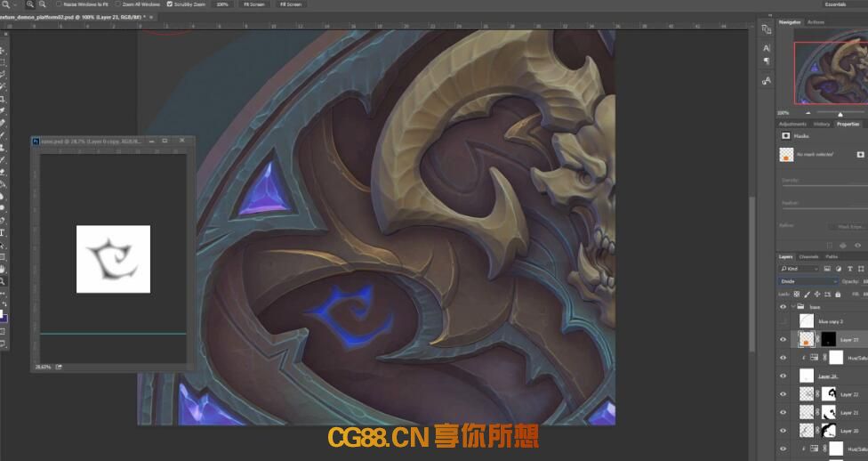
Task: Select the Brush tool
Action: click(3, 135)
